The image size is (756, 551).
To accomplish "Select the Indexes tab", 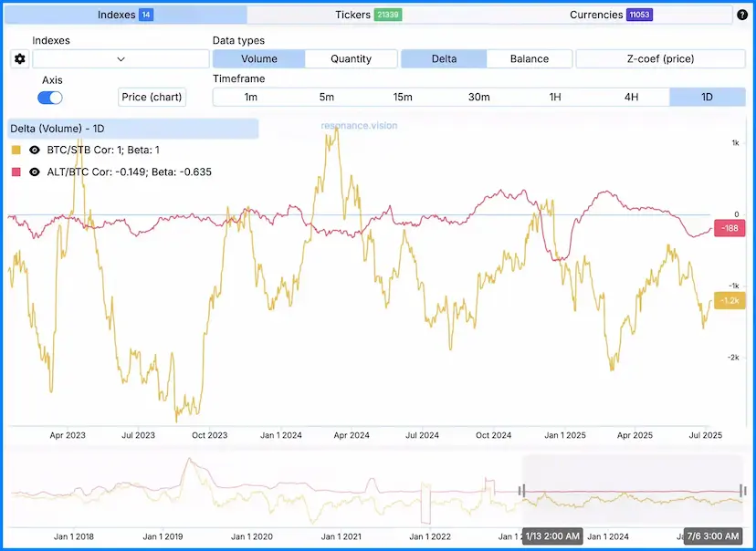I will tap(126, 16).
